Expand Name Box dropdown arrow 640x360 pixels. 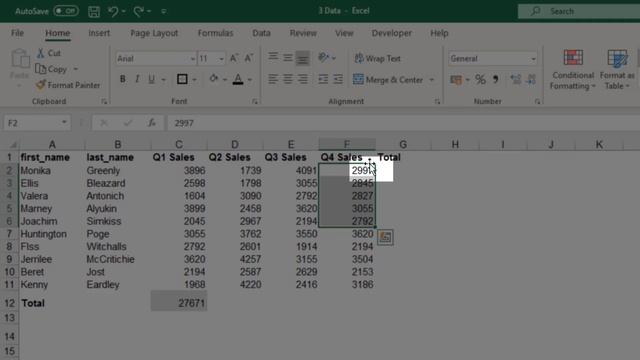pyautogui.click(x=64, y=122)
